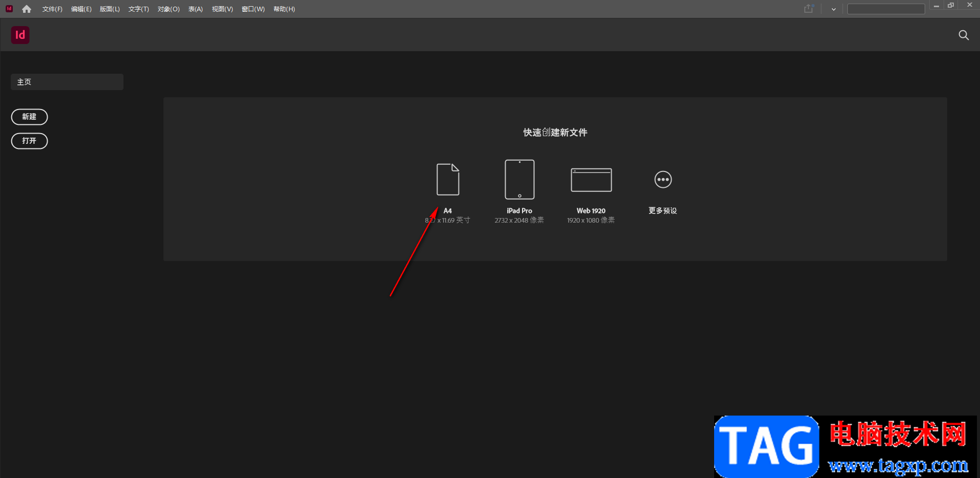Open the search magnifier icon
This screenshot has height=478, width=980.
(964, 35)
